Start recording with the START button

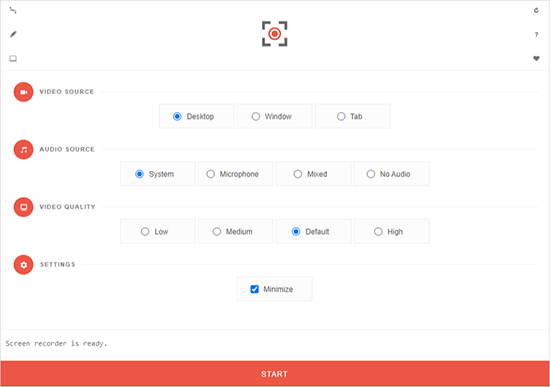pyautogui.click(x=275, y=374)
